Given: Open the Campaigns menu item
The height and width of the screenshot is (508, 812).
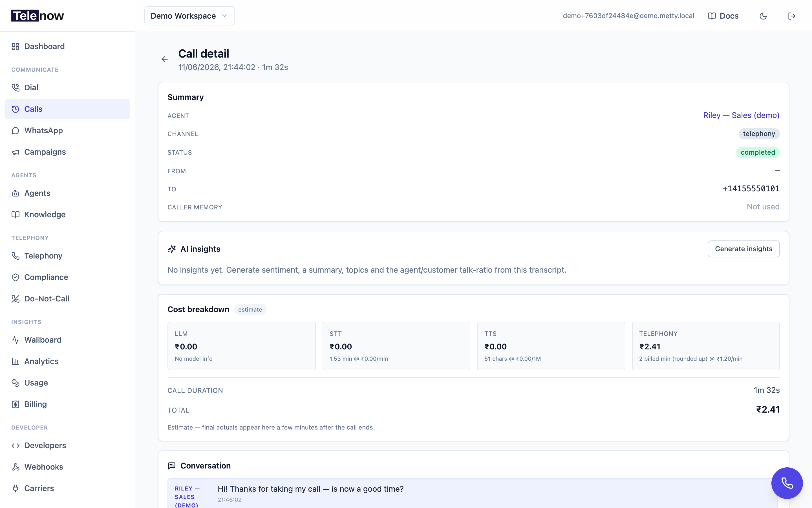Looking at the screenshot, I should (67, 152).
